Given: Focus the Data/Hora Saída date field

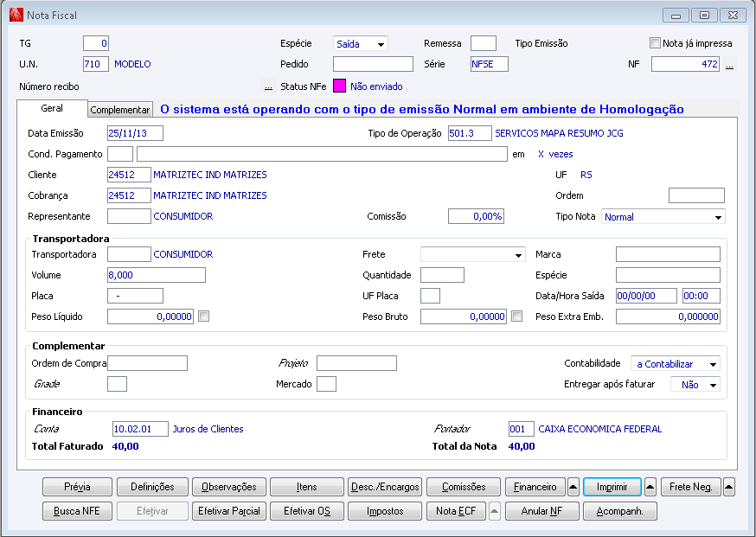Looking at the screenshot, I should pyautogui.click(x=646, y=296).
